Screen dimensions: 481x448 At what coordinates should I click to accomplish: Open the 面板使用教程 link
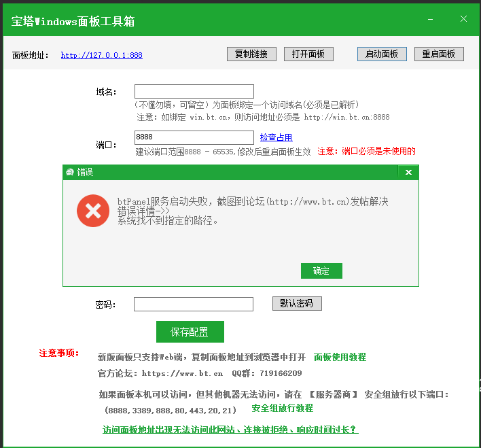340,357
